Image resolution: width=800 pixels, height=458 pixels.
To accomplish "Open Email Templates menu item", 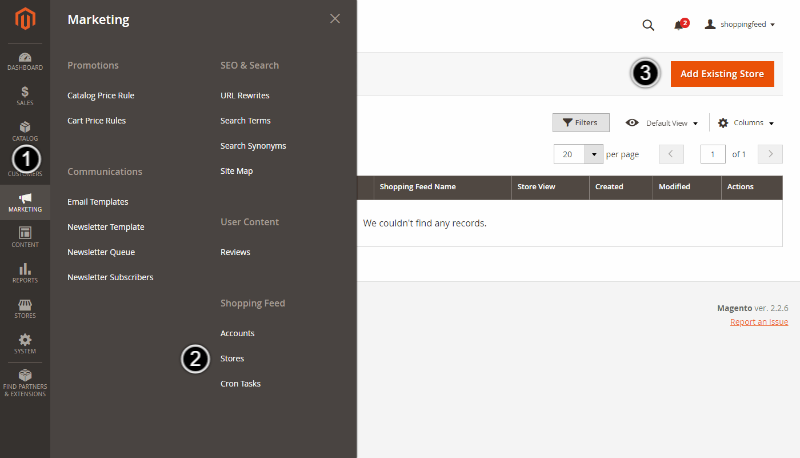I will tap(97, 202).
